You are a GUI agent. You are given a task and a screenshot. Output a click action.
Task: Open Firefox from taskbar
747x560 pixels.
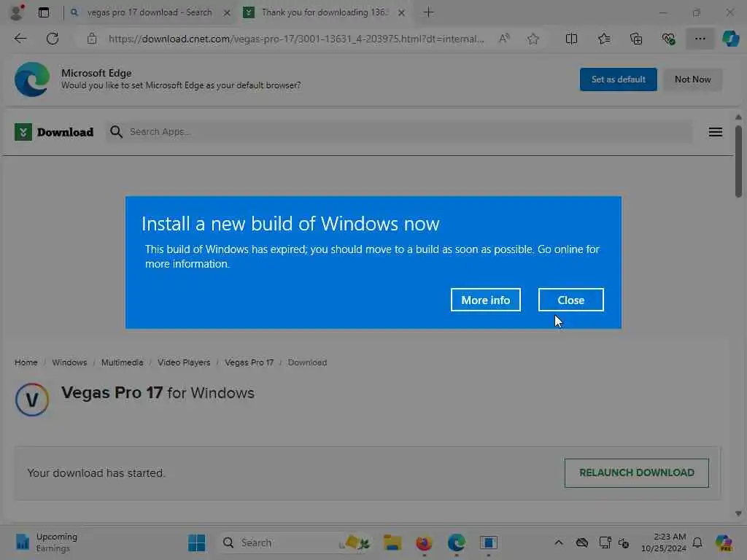424,542
